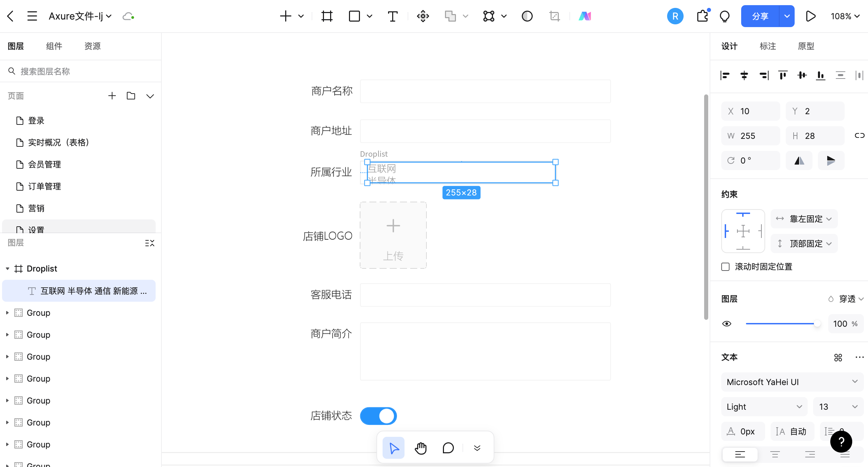Open the Microsoft YaHei UI font dropdown
Image resolution: width=868 pixels, height=467 pixels.
click(792, 382)
